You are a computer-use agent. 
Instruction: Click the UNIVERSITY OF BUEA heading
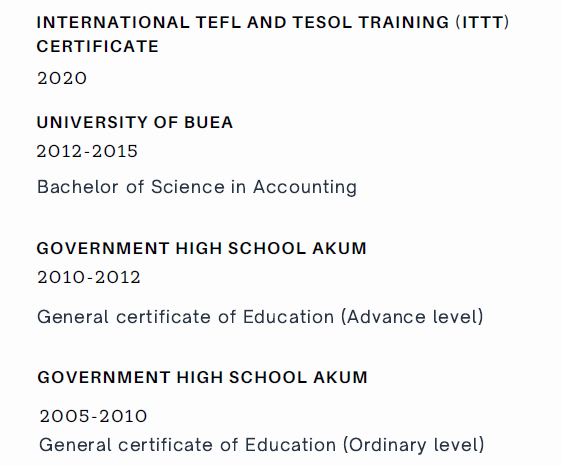(135, 122)
